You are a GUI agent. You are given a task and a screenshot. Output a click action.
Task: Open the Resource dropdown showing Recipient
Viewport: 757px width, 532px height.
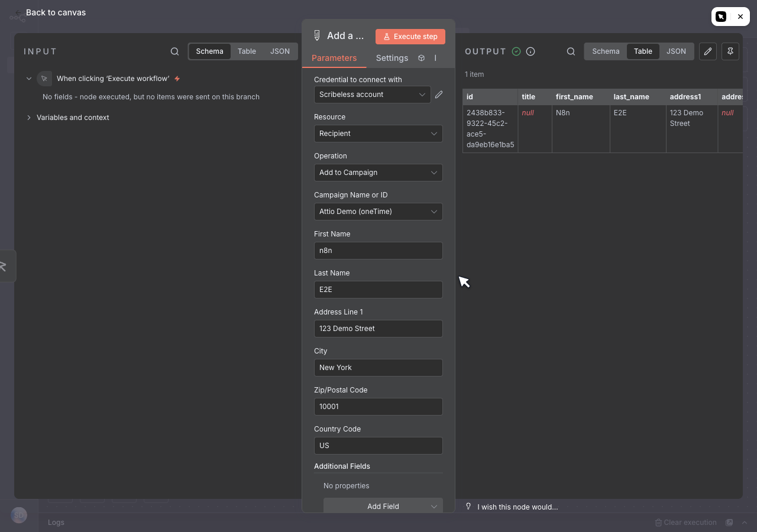(x=378, y=134)
